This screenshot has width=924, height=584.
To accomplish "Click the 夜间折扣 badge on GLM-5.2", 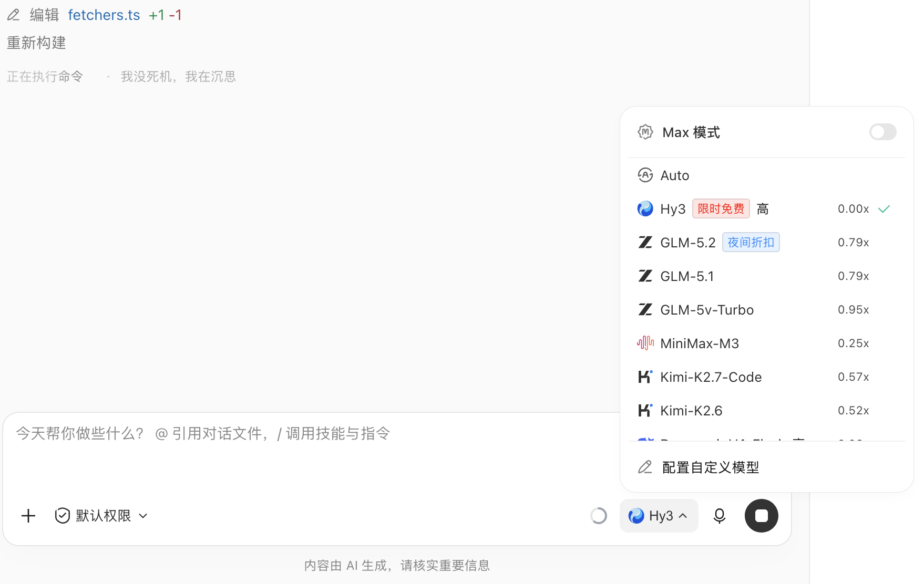I will point(751,243).
